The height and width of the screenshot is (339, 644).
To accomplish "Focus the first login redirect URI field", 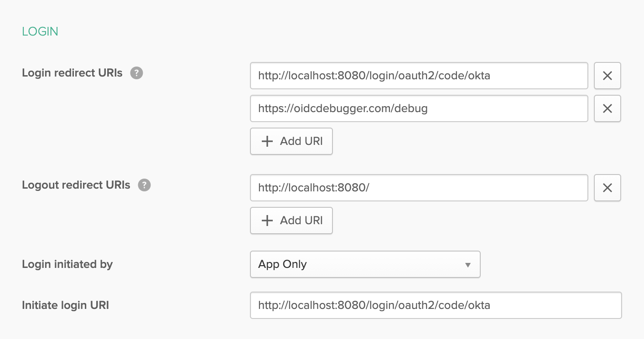I will coord(419,76).
